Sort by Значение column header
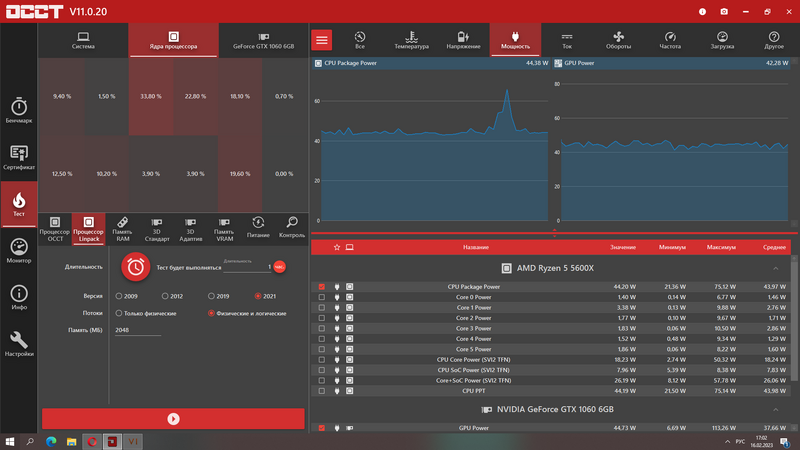800x450 pixels. pyautogui.click(x=623, y=247)
